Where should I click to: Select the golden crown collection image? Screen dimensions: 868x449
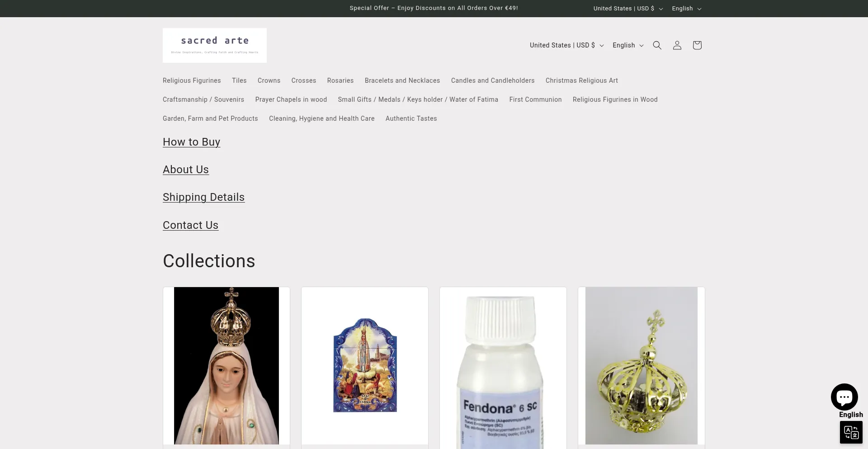click(x=641, y=365)
